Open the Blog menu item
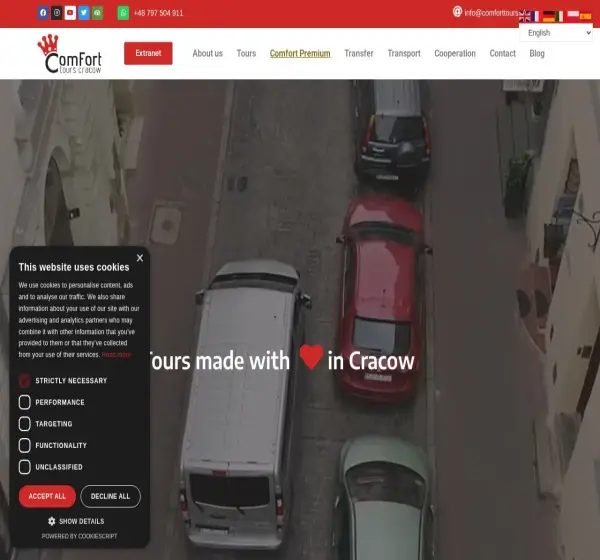 click(x=537, y=54)
